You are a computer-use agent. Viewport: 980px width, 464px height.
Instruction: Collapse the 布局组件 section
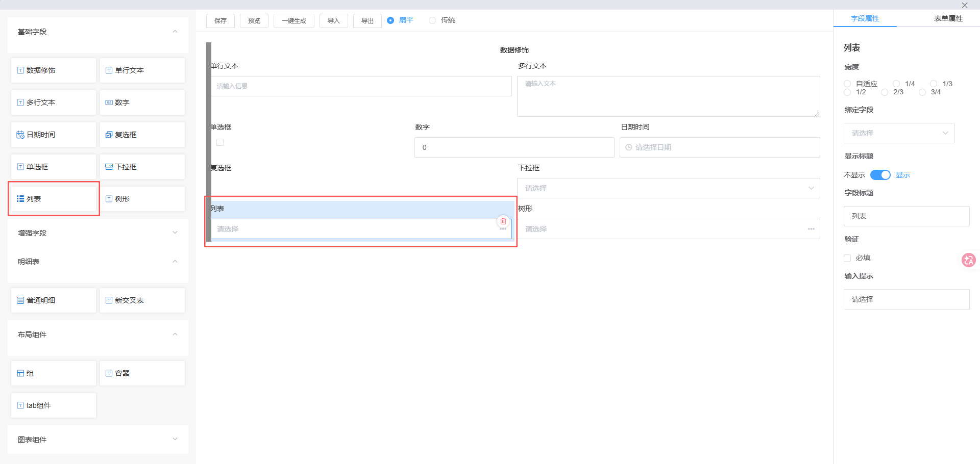click(x=175, y=334)
